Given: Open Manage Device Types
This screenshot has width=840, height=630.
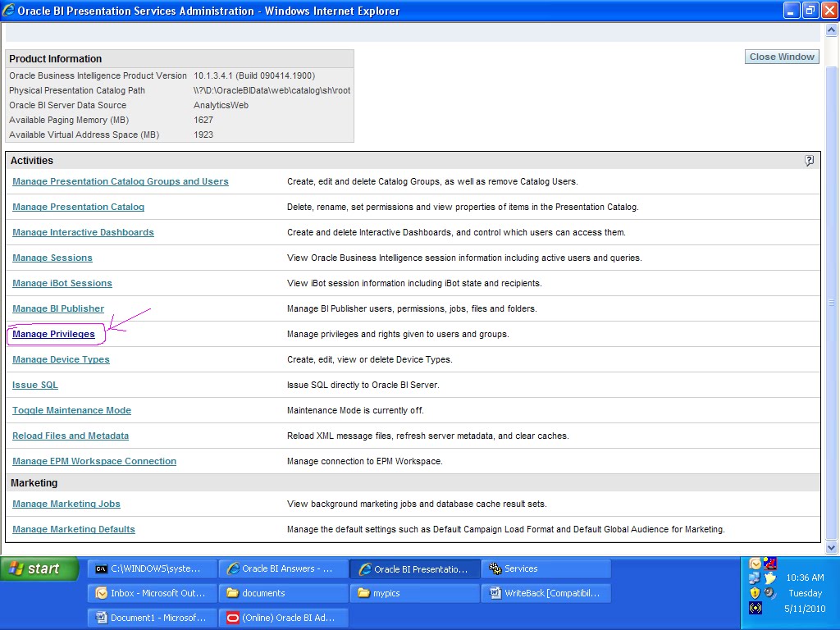Looking at the screenshot, I should pos(61,359).
